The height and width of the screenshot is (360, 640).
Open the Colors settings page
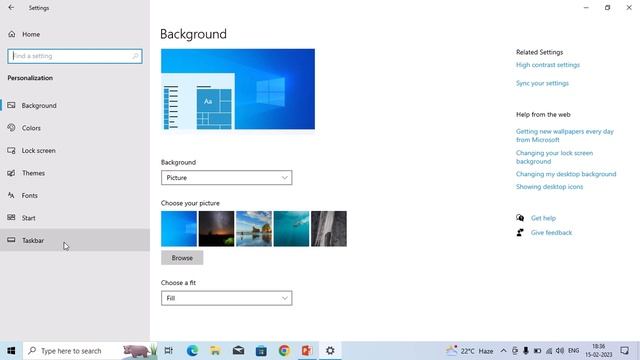[75, 128]
